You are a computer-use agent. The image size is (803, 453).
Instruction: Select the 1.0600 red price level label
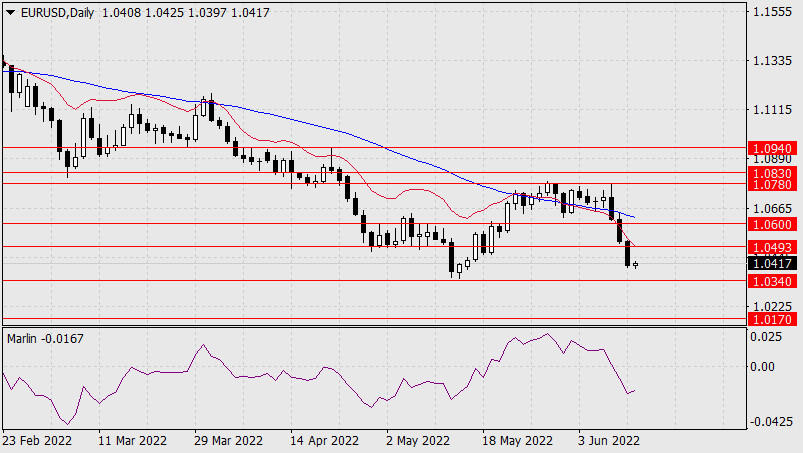pos(773,224)
